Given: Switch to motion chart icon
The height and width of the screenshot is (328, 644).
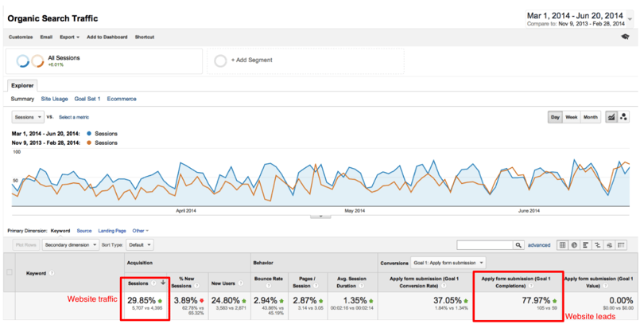Looking at the screenshot, I should pyautogui.click(x=623, y=117).
